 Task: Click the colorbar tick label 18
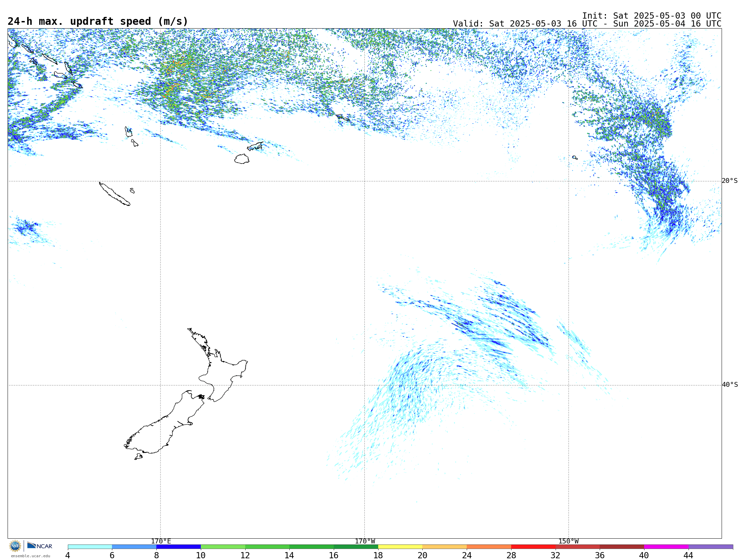[x=378, y=556]
